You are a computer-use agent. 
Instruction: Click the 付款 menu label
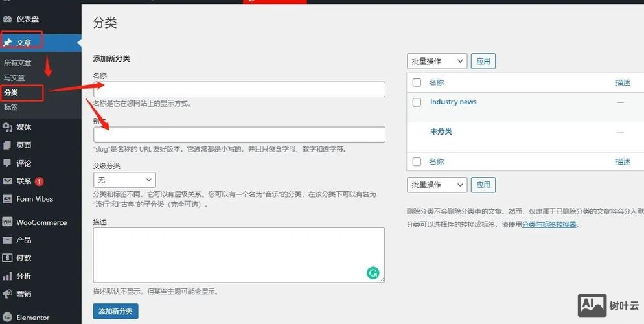pyautogui.click(x=24, y=258)
